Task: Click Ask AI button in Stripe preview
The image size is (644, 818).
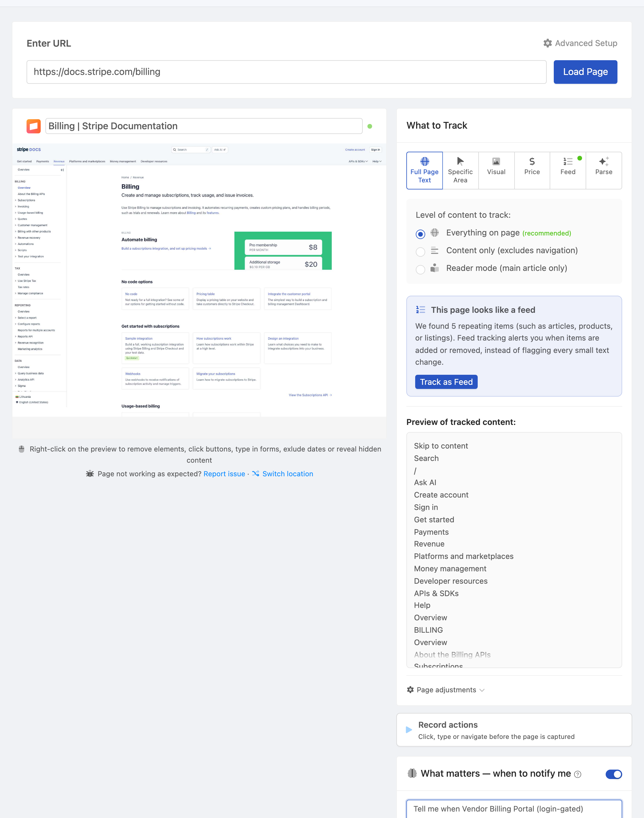Action: coord(220,150)
